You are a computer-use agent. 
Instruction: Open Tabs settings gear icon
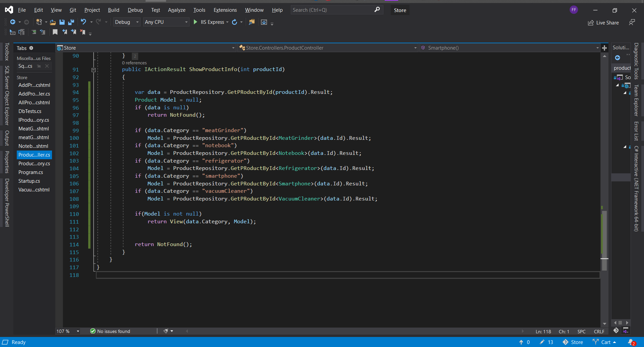pyautogui.click(x=31, y=48)
